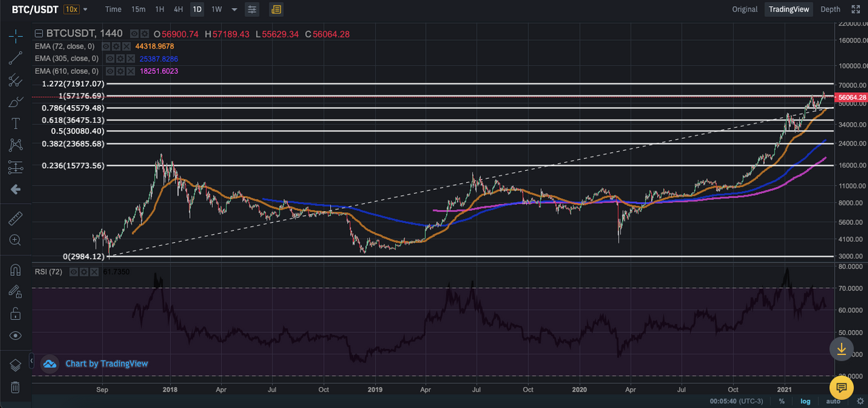
Task: Hide the BTCUSDT main series eye icon
Action: pyautogui.click(x=134, y=34)
